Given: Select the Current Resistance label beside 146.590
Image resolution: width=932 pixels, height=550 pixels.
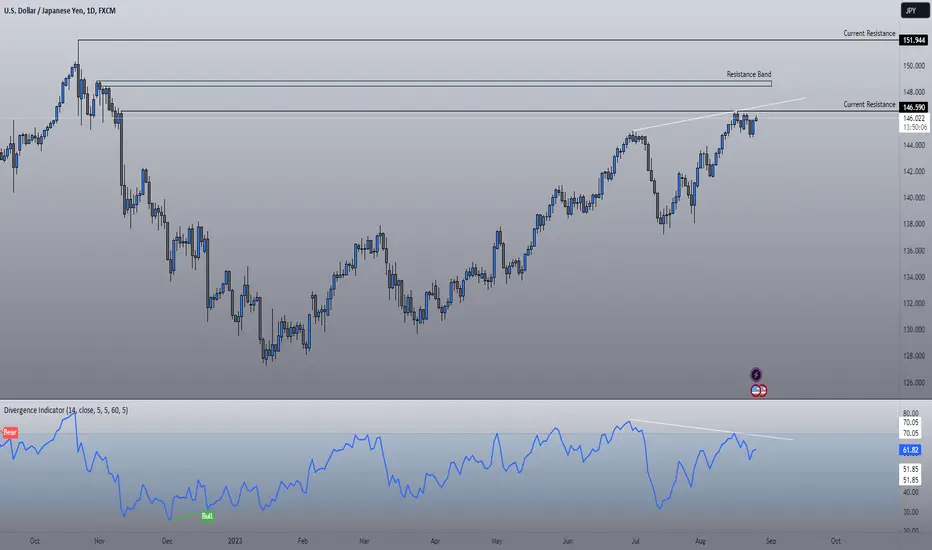Looking at the screenshot, I should coord(869,104).
